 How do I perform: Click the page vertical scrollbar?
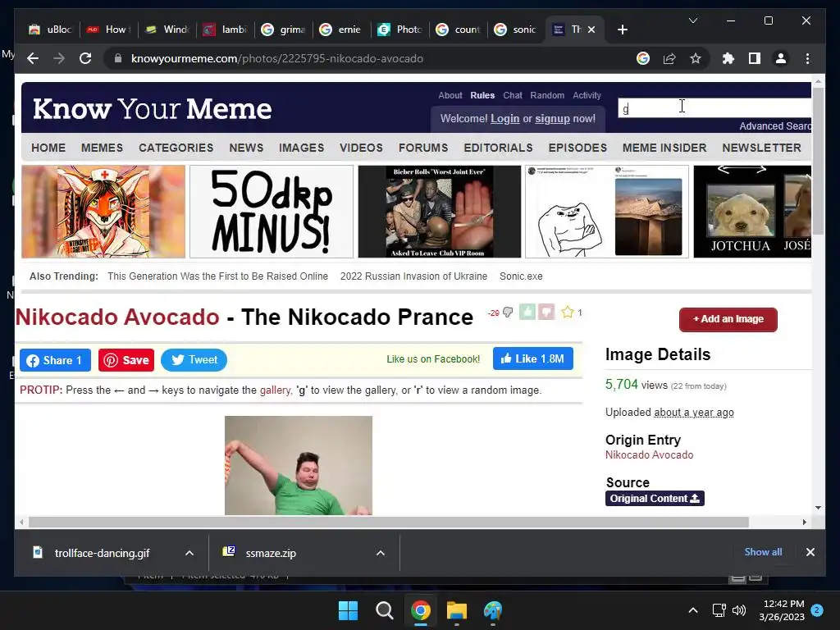(818, 161)
